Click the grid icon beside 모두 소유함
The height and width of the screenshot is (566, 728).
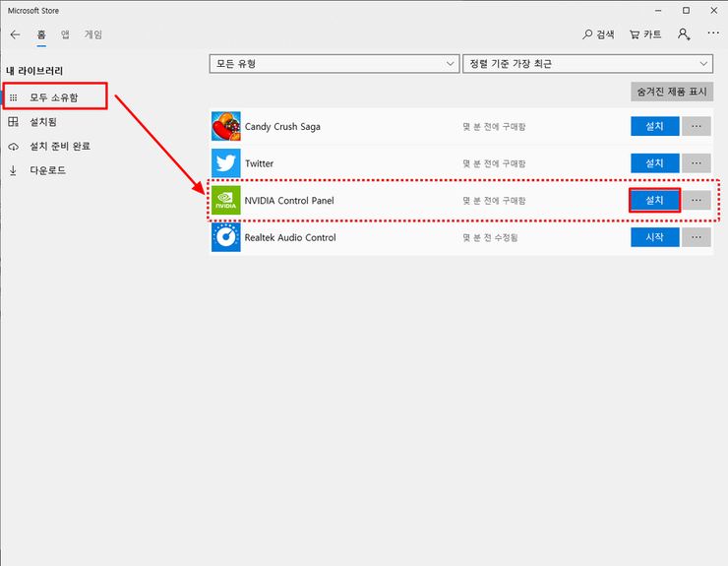click(x=14, y=97)
